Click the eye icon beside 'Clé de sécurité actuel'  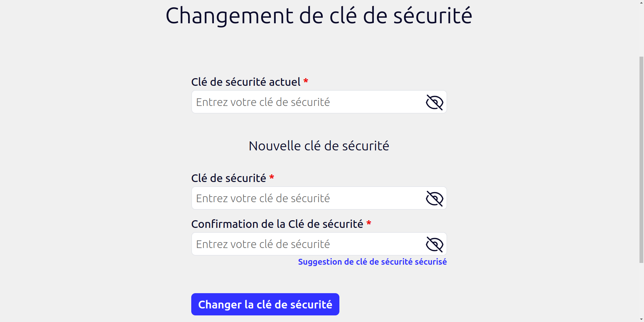click(x=434, y=102)
